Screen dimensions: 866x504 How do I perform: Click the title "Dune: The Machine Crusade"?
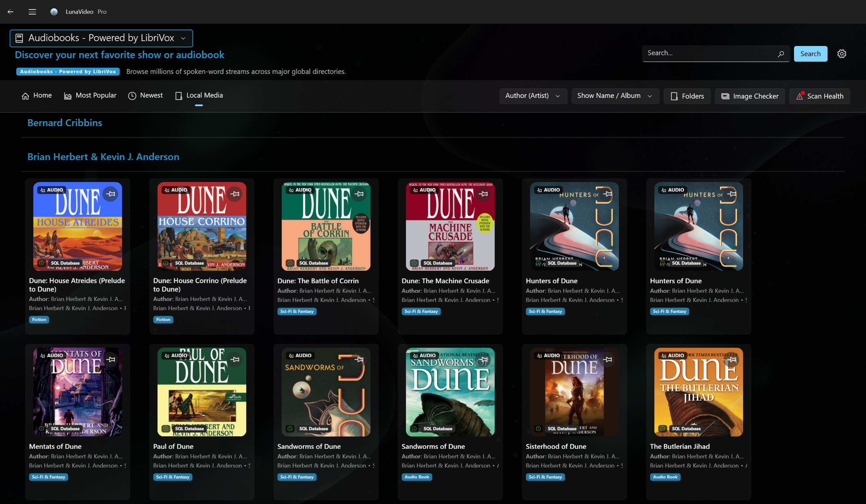[445, 281]
